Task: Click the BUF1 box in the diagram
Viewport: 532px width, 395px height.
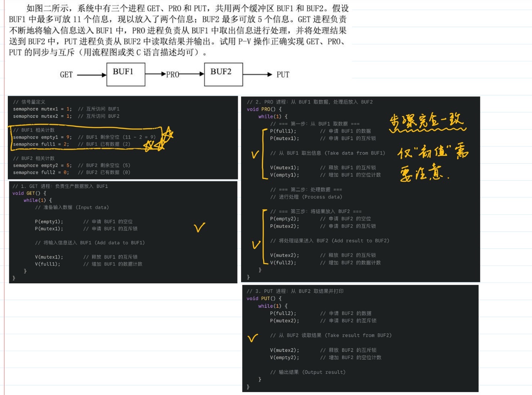Action: pos(125,74)
